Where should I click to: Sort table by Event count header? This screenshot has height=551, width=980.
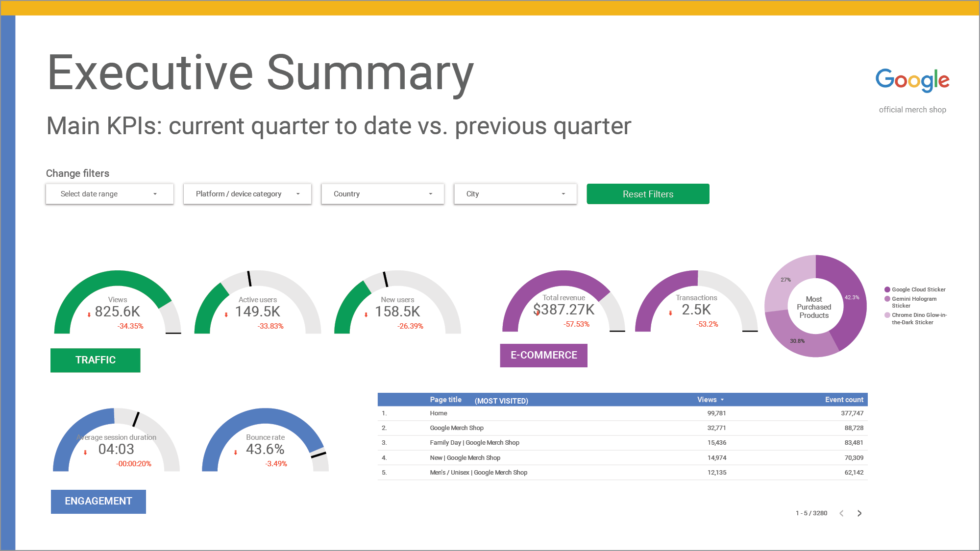tap(843, 400)
